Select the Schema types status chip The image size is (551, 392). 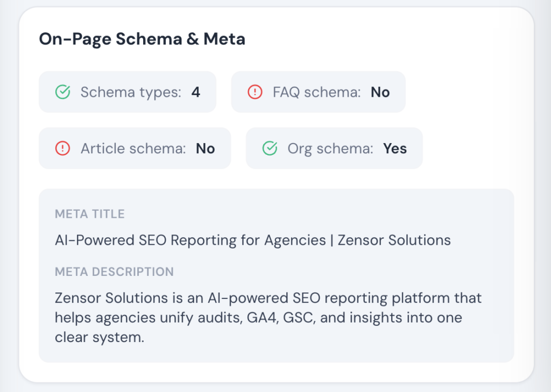tap(128, 92)
